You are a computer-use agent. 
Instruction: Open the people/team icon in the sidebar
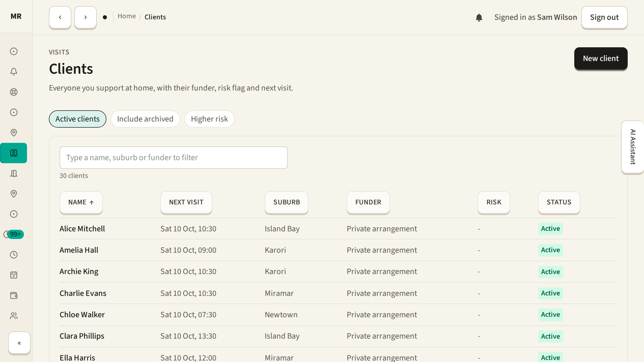[x=14, y=316]
